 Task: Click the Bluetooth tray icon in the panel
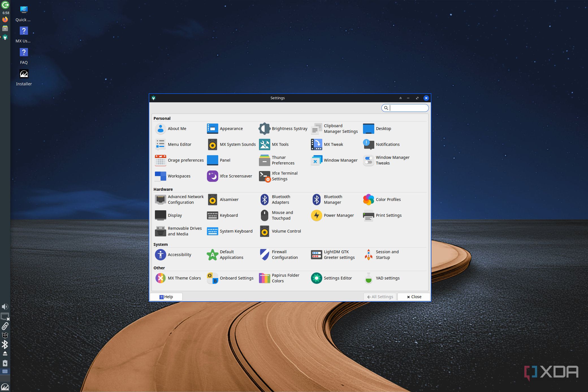pyautogui.click(x=5, y=345)
